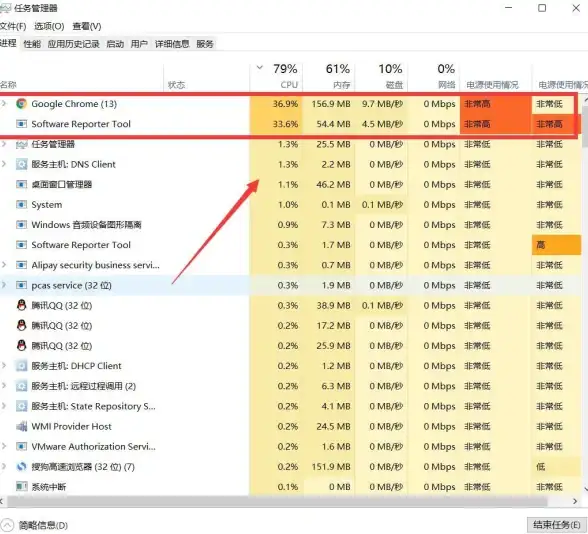The image size is (588, 534).
Task: Switch to the 服务 tab
Action: coord(205,44)
